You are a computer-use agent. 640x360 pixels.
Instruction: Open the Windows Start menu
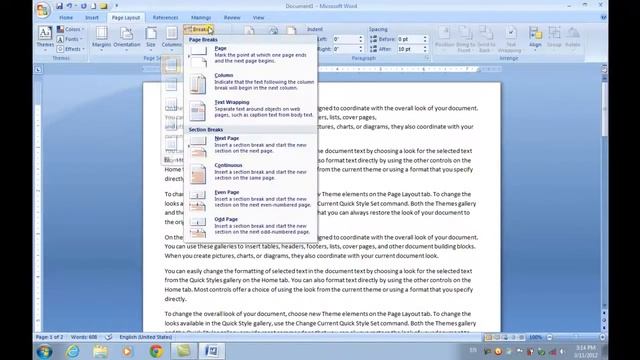(44, 351)
